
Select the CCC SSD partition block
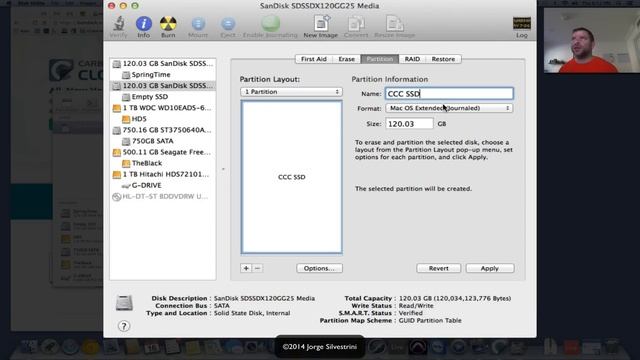click(291, 177)
